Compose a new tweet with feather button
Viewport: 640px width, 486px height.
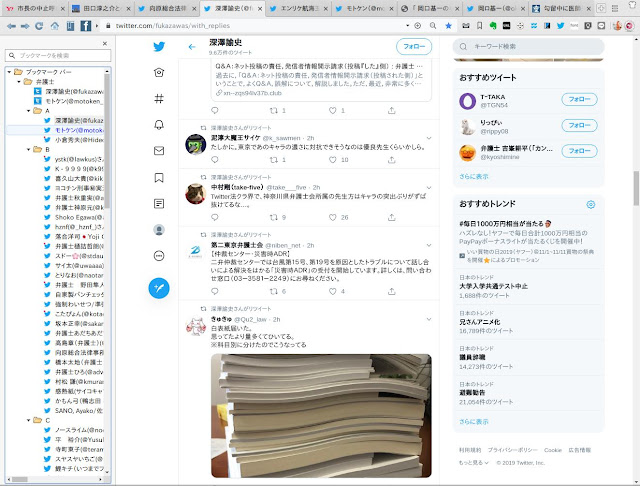coord(159,288)
